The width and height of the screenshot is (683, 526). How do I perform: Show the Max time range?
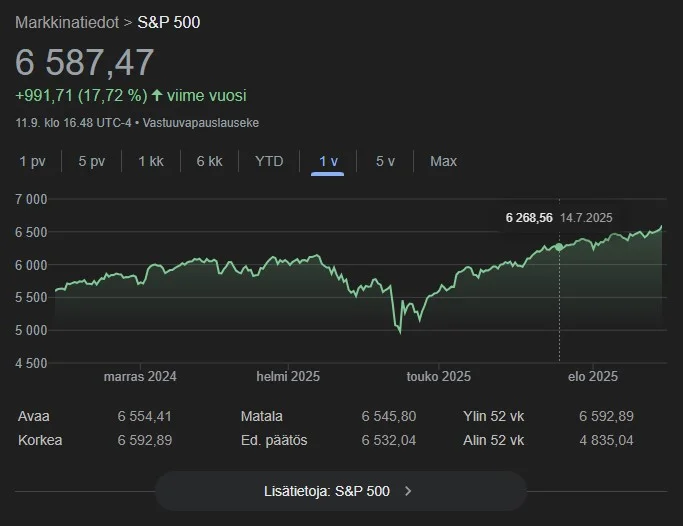[443, 161]
